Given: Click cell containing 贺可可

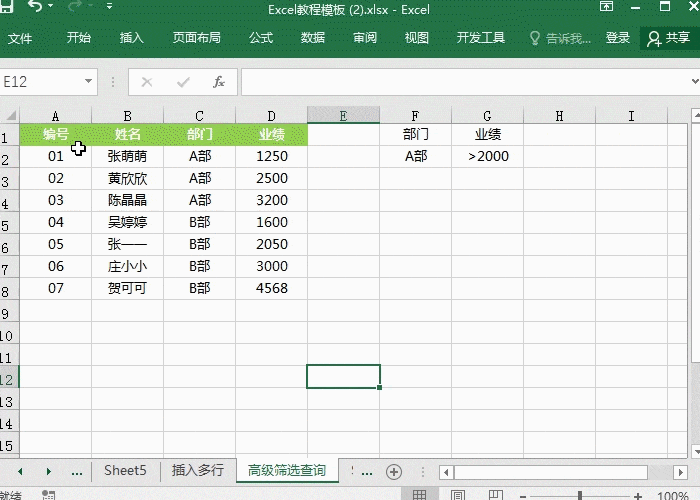Looking at the screenshot, I should coord(127,288).
